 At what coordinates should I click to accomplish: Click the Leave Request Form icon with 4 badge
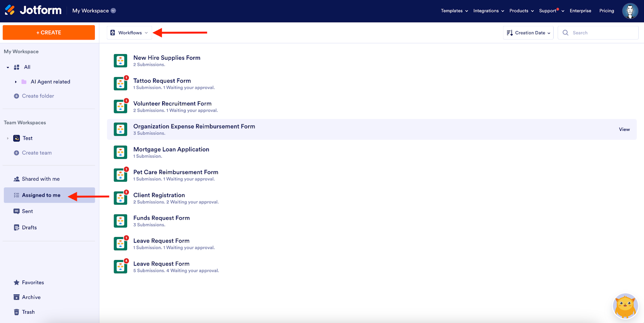[120, 266]
